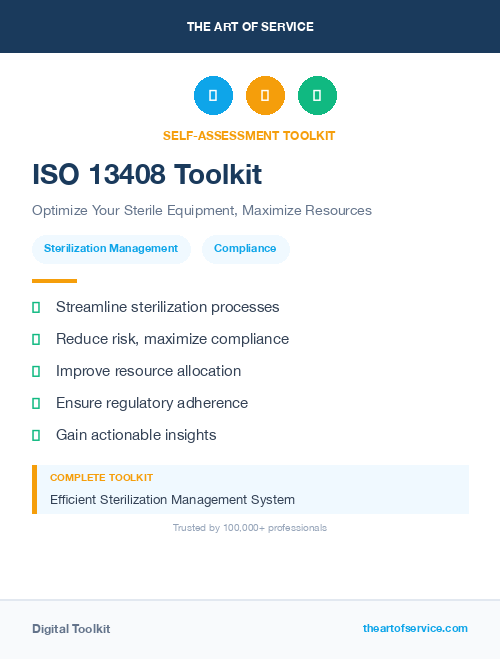This screenshot has height=659, width=500.
Task: Click bullet icon beside Improve resource allocation
Action: coord(36,371)
